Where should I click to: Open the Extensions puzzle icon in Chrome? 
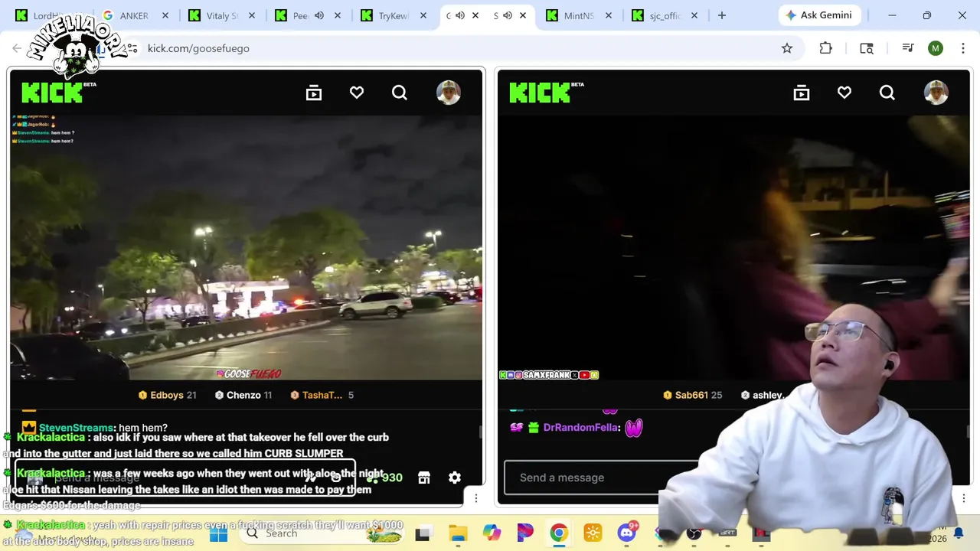[825, 48]
